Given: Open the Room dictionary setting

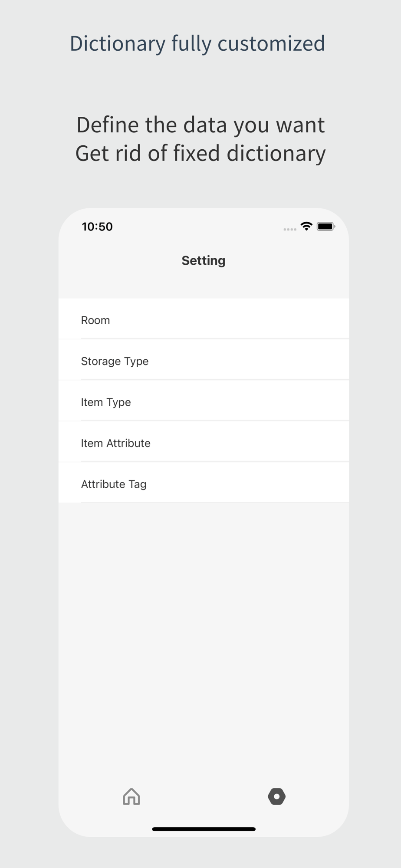Looking at the screenshot, I should click(204, 320).
